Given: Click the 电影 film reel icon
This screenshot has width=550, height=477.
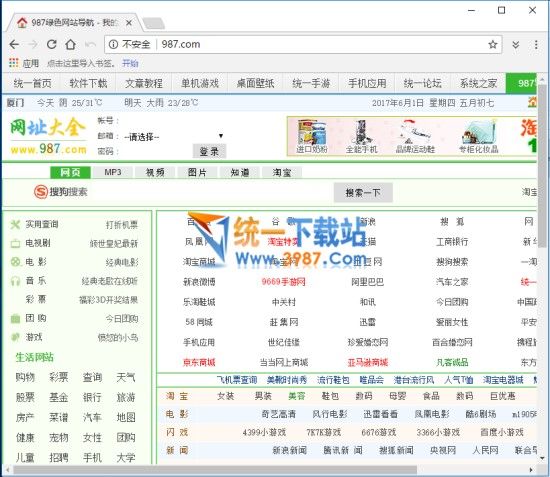Looking at the screenshot, I should pyautogui.click(x=15, y=262).
